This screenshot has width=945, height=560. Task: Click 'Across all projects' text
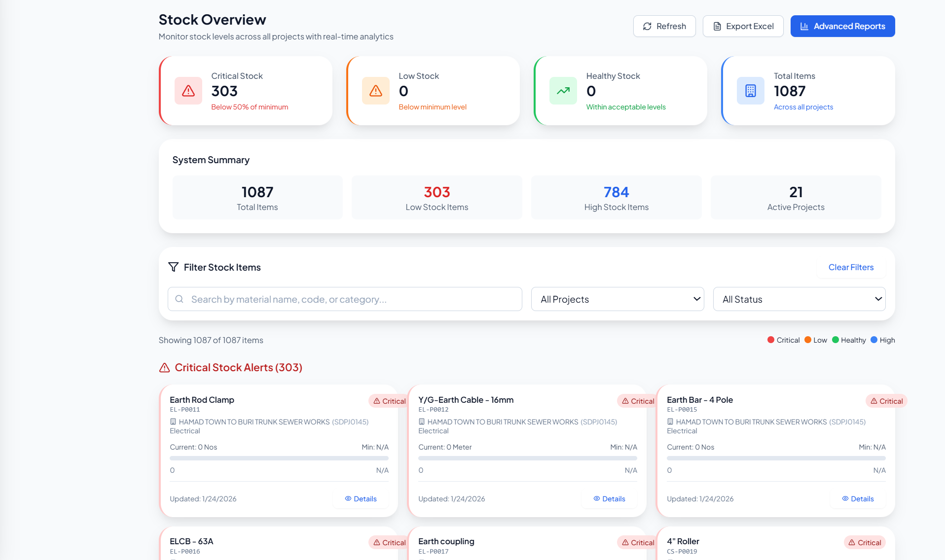point(803,107)
